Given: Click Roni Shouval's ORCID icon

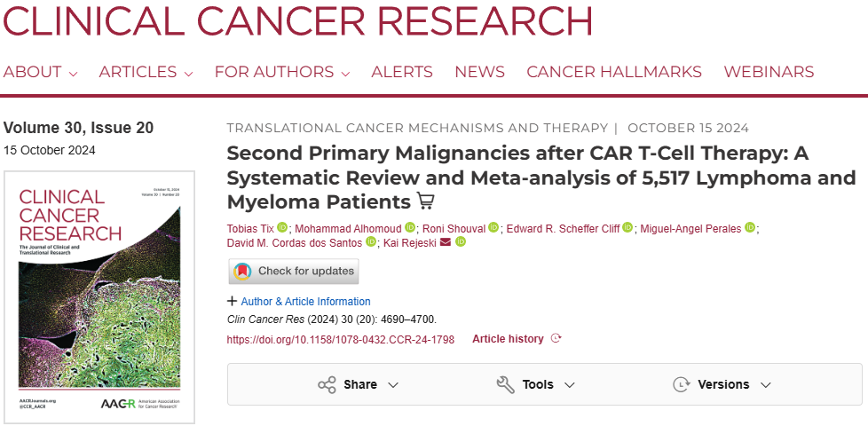Looking at the screenshot, I should [x=493, y=228].
